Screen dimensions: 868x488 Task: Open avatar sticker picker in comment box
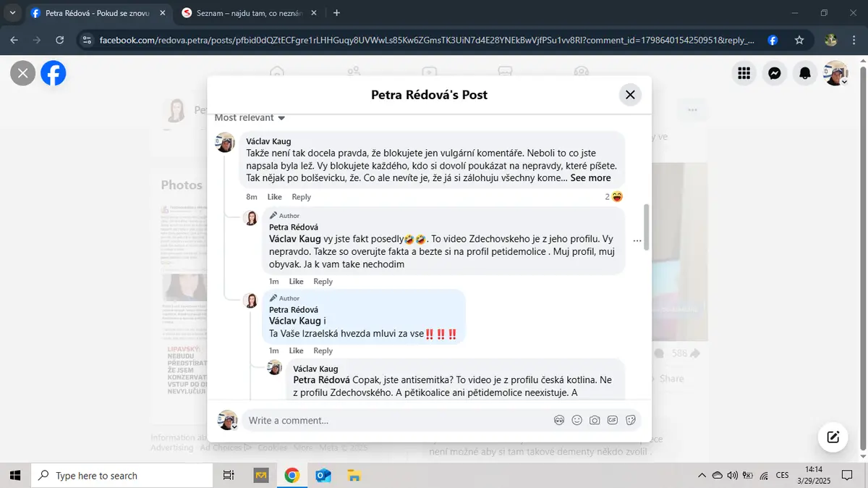coord(558,420)
